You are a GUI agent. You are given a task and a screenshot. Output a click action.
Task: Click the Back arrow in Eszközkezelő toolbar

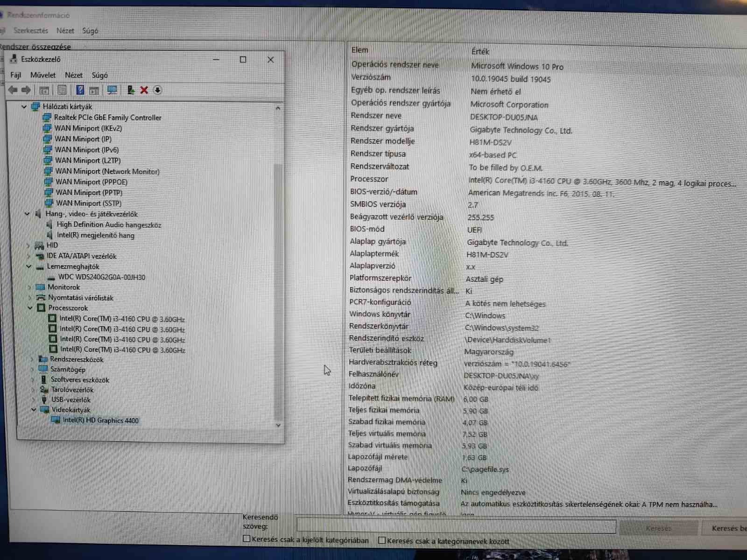pyautogui.click(x=13, y=90)
